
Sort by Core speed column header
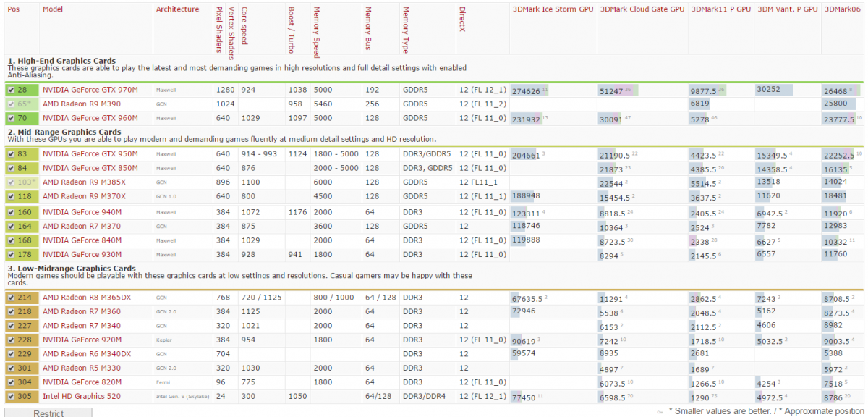[244, 25]
